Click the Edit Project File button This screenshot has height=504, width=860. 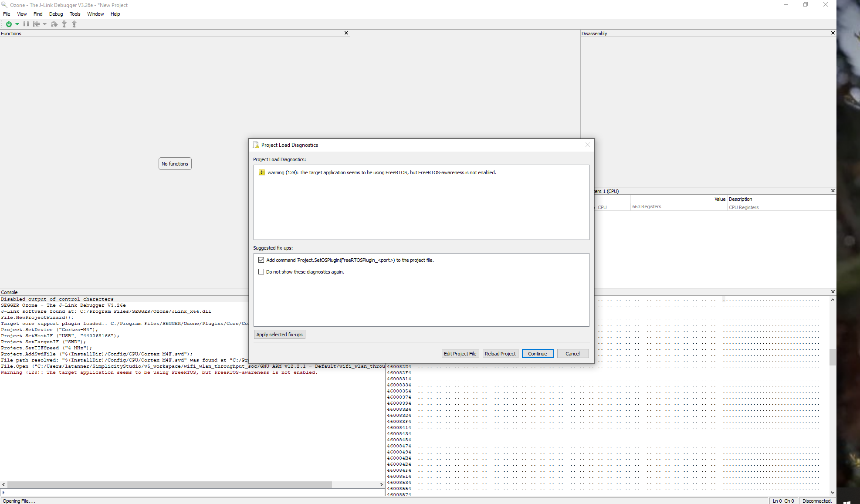point(460,354)
